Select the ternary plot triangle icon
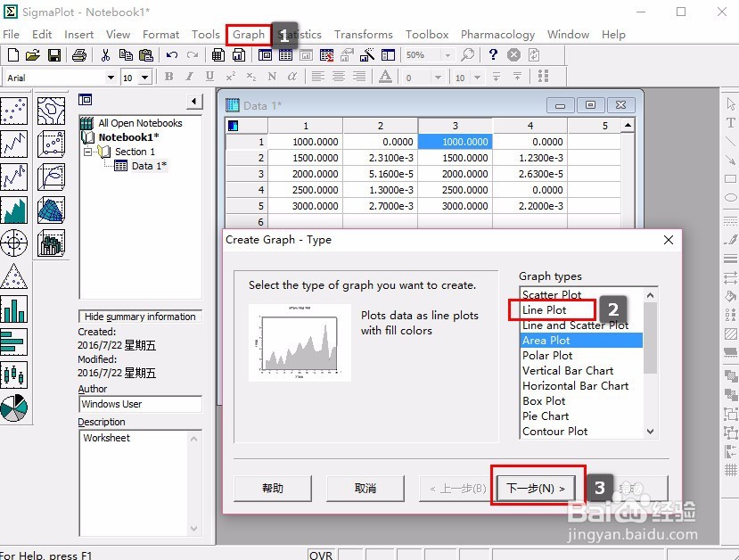 pos(13,276)
